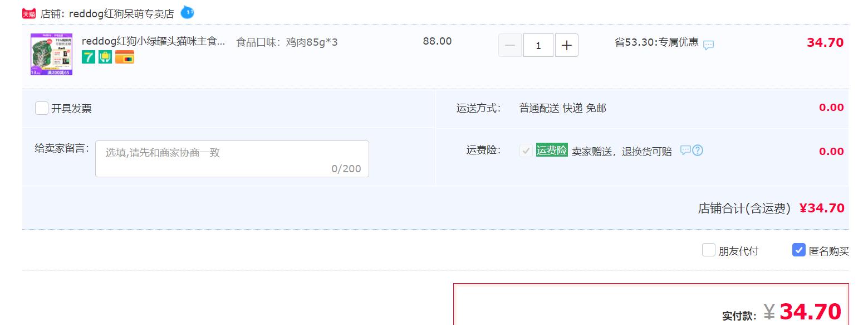Open the freight insurance comment bubble icon
The width and height of the screenshot is (868, 325).
(x=685, y=151)
